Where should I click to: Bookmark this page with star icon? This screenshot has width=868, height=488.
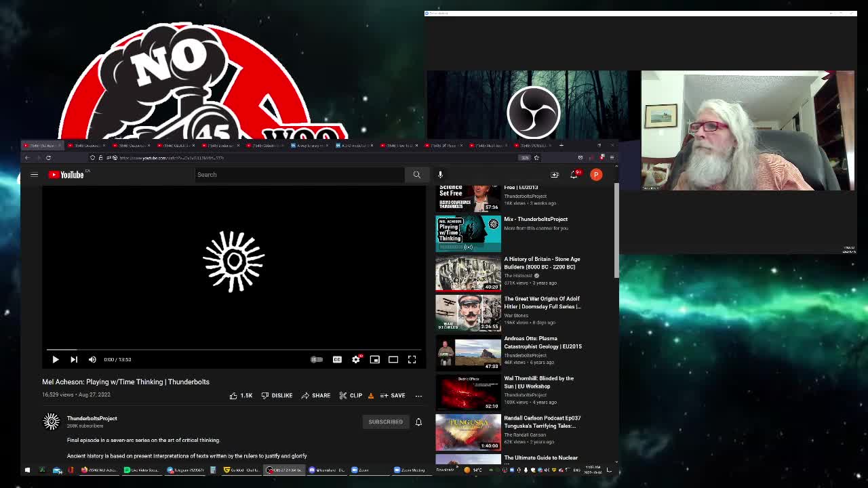click(536, 158)
